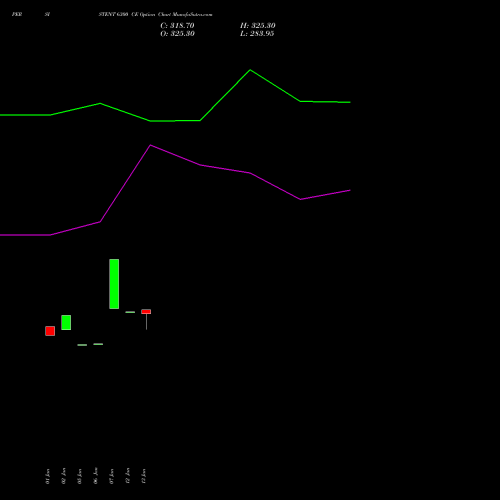
Task: Click the 05 Jan date axis label
Action: [x=80, y=476]
